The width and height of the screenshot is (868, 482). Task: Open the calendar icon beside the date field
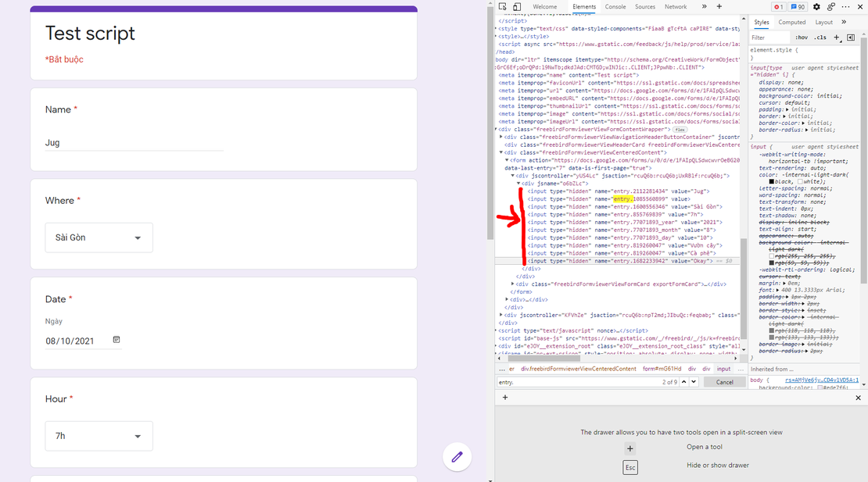click(116, 340)
